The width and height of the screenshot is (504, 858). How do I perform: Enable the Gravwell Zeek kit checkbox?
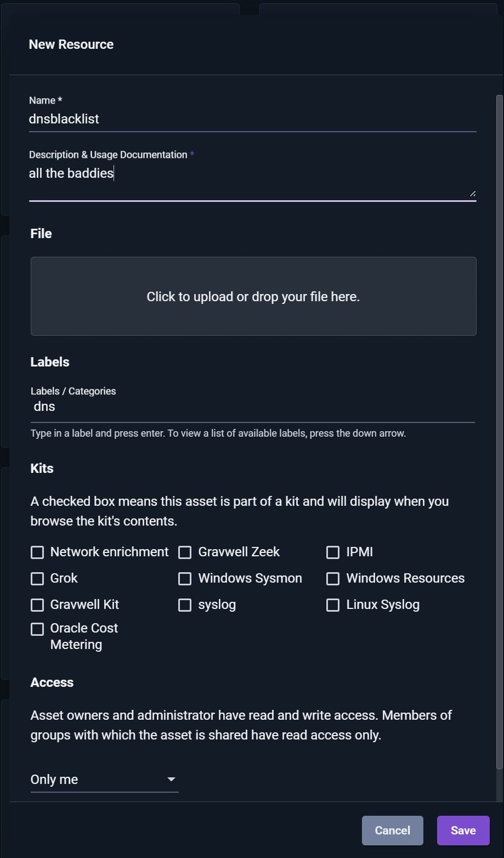coord(185,552)
